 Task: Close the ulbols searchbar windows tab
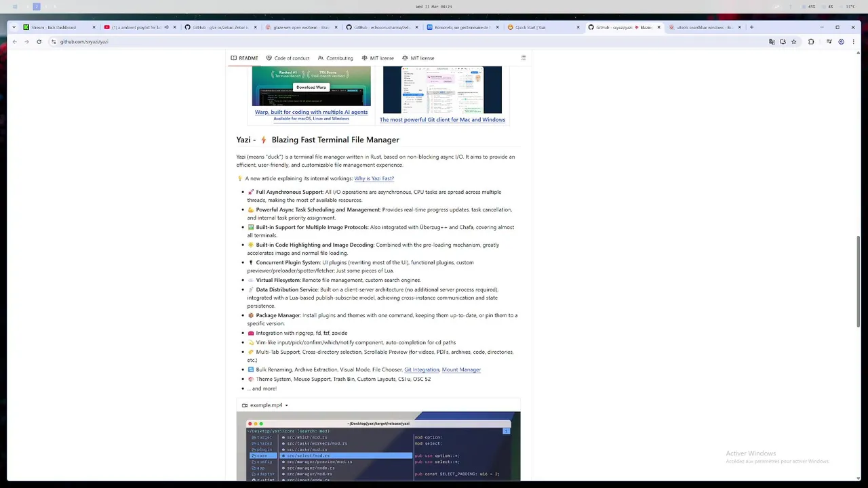tap(740, 27)
